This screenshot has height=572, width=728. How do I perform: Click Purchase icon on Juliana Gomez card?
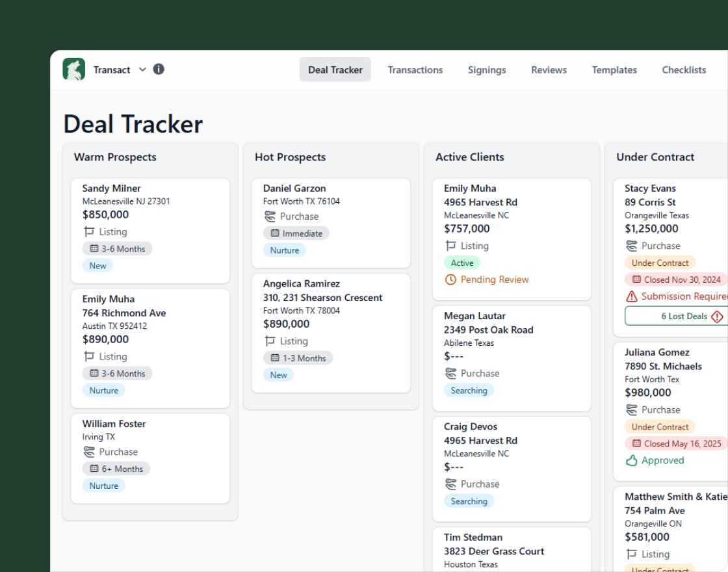pos(631,409)
